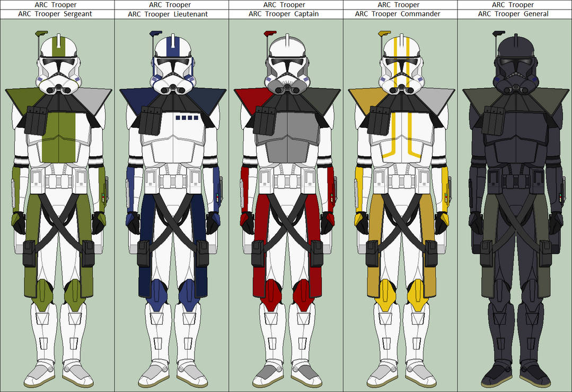
Task: Click the "ARC Trooper General" label
Action: point(513,14)
